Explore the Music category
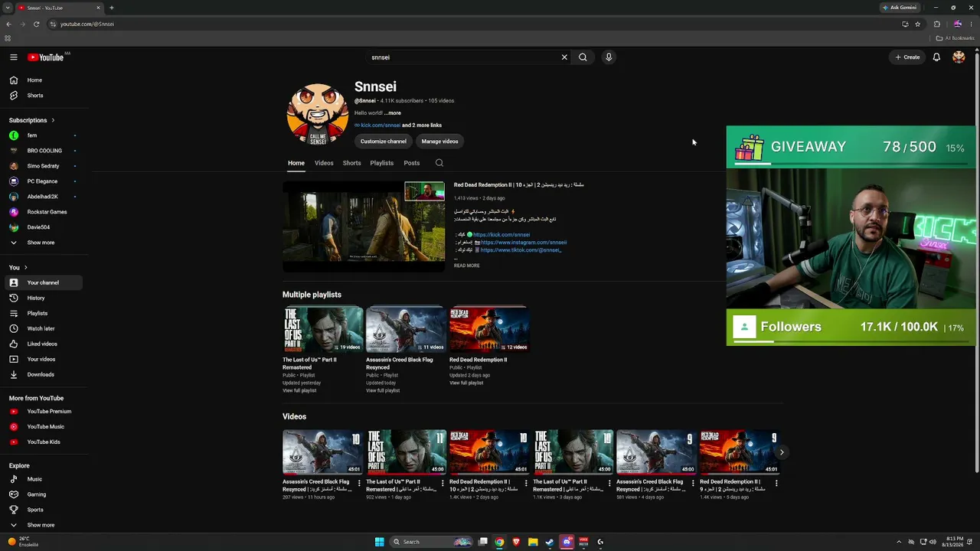 (43, 479)
